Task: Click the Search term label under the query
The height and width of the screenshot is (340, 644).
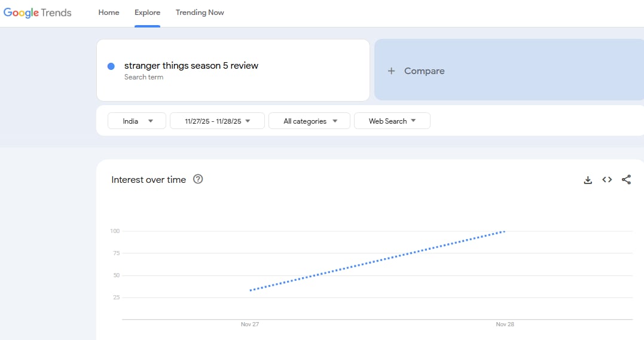Action: click(x=144, y=77)
